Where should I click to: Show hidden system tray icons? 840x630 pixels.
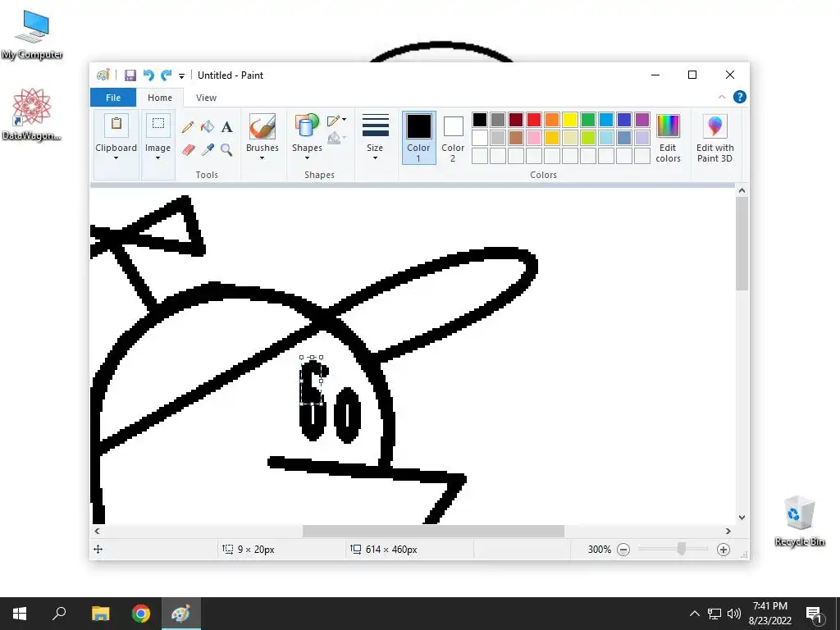694,614
